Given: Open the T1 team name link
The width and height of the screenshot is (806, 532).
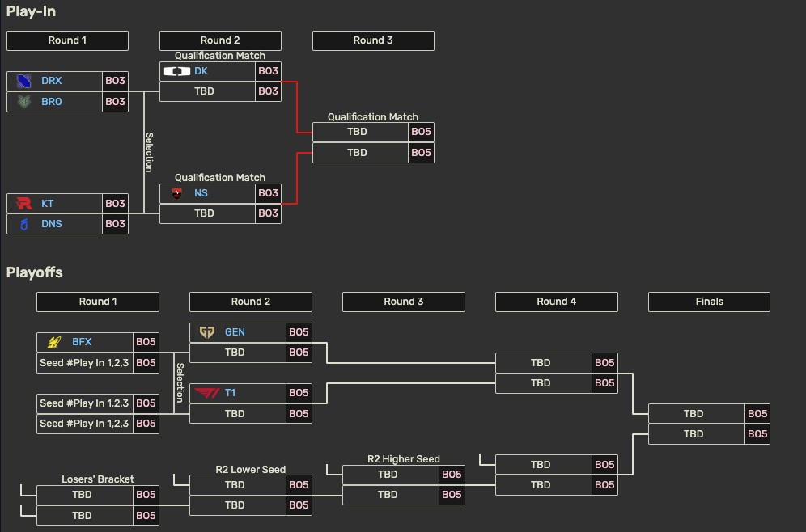Looking at the screenshot, I should pyautogui.click(x=231, y=393).
